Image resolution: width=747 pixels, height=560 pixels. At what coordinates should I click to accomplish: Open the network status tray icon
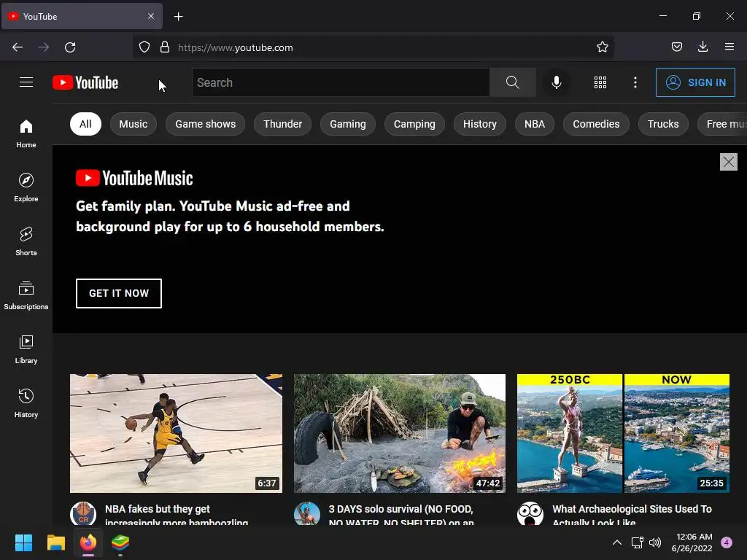click(637, 542)
